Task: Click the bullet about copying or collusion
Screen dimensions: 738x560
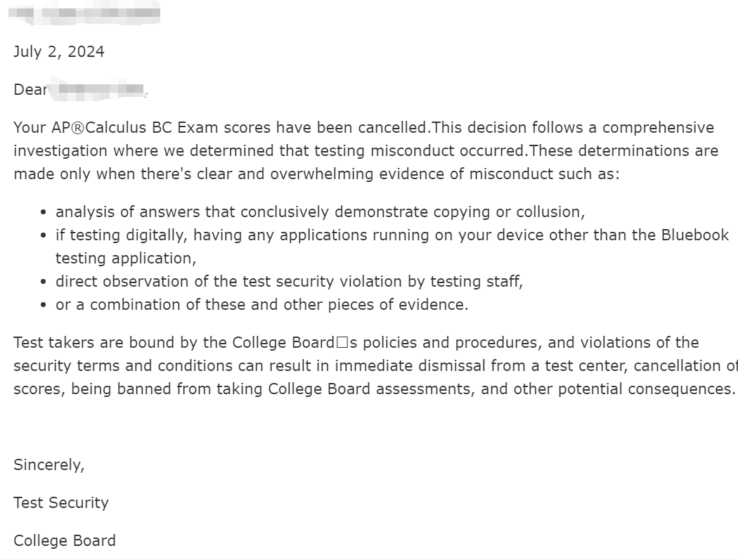Action: click(x=320, y=211)
